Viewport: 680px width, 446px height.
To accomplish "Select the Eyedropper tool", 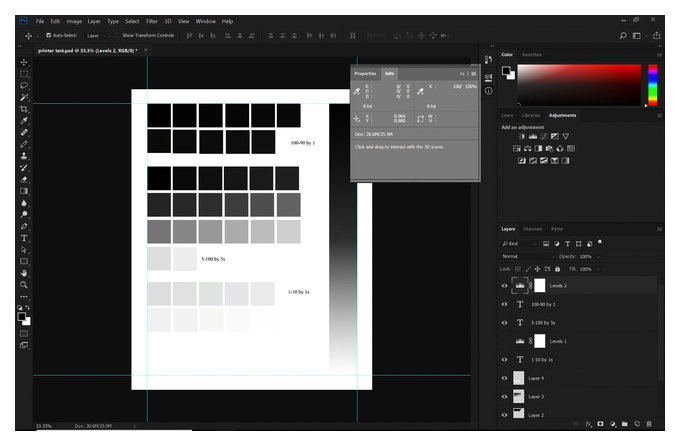I will [x=24, y=121].
